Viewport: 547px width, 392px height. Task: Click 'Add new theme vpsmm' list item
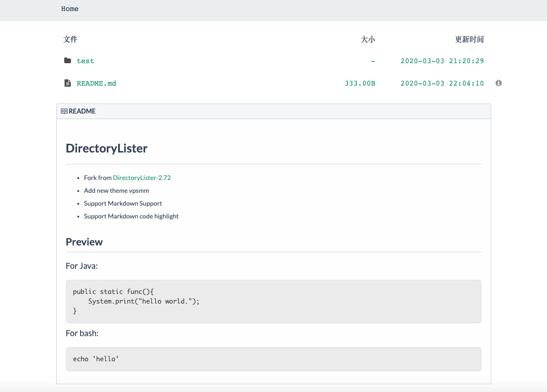pos(117,191)
